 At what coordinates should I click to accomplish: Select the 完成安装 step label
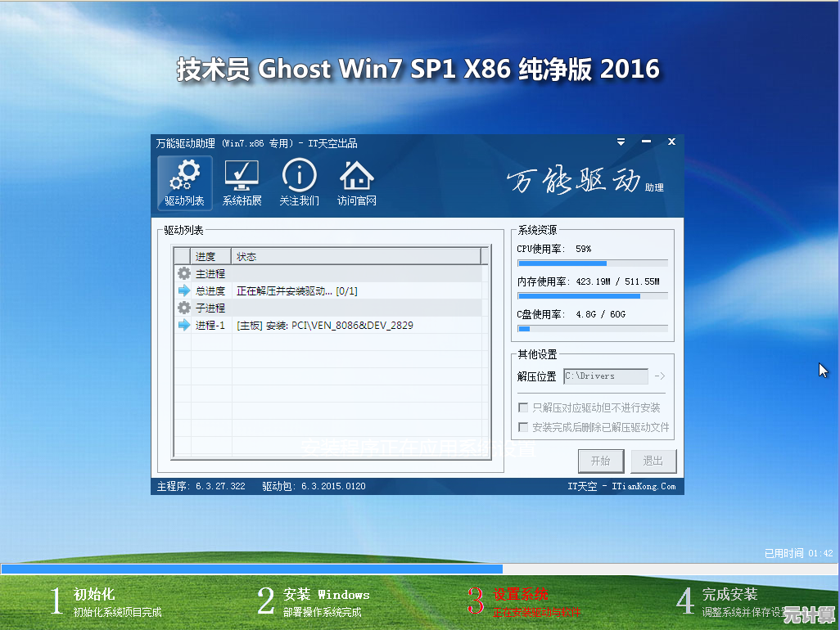click(729, 595)
